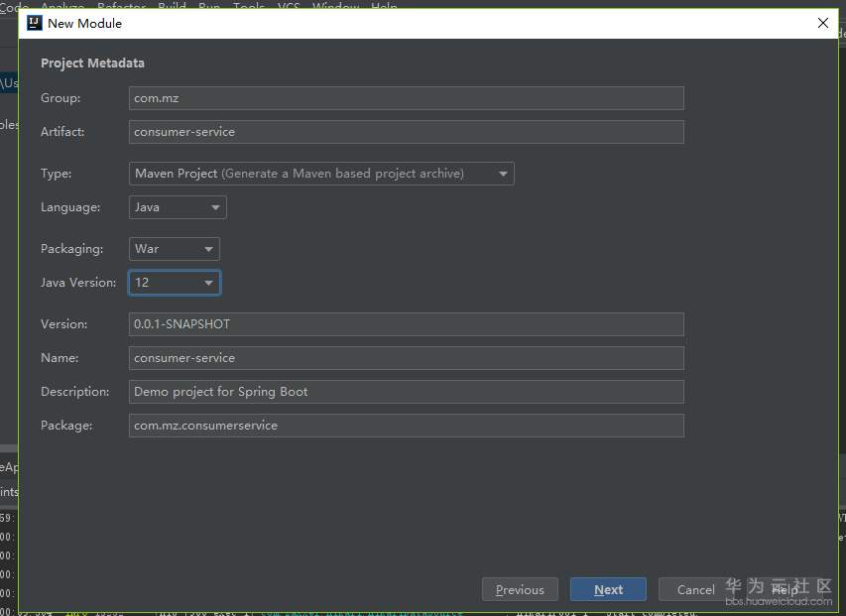846x616 pixels.
Task: Open the Java Version dropdown
Action: tap(175, 283)
